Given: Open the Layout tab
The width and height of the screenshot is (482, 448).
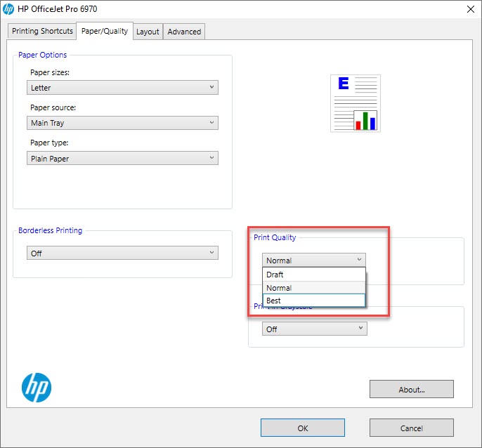Looking at the screenshot, I should pos(148,32).
